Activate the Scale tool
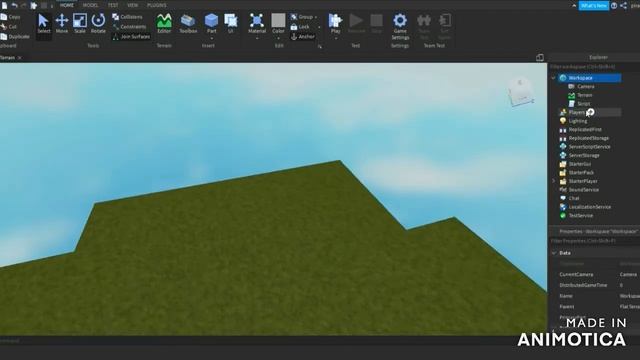The image size is (640, 360). coord(80,24)
